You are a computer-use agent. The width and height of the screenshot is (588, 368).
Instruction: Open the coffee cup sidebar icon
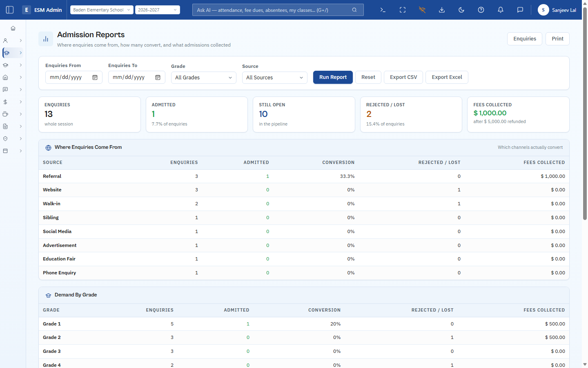[5, 114]
